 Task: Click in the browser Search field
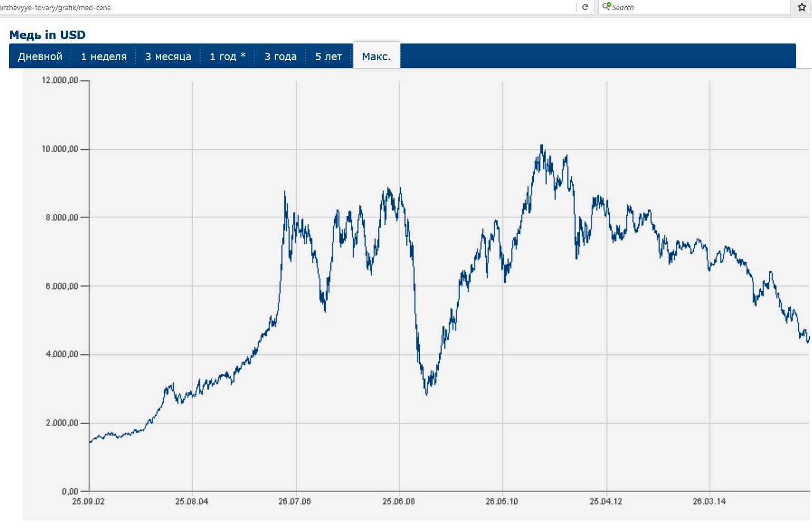coord(694,7)
